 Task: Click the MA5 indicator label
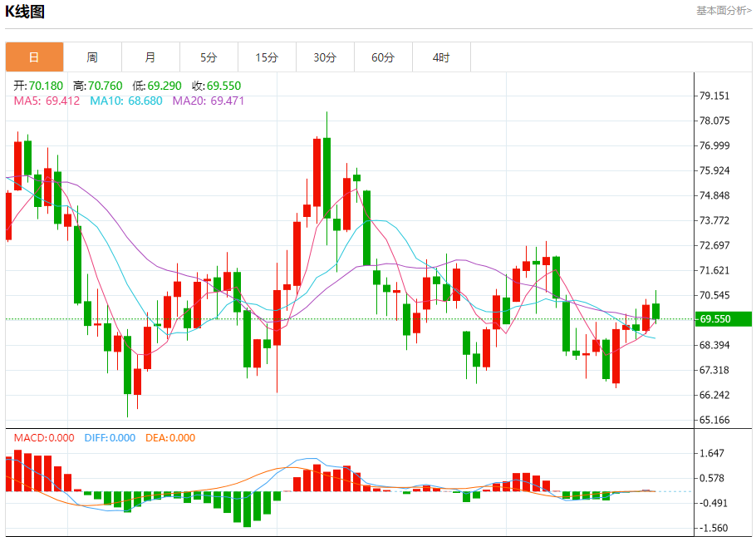(x=47, y=101)
